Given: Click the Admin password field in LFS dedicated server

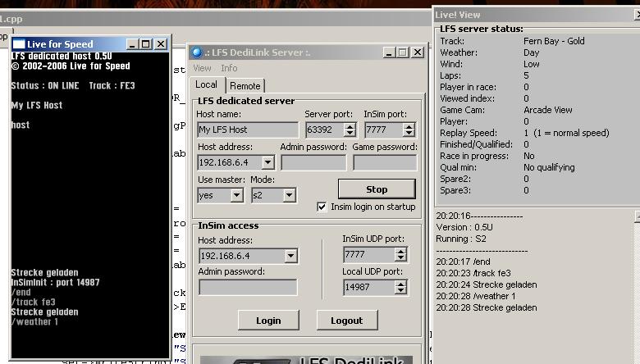Looking at the screenshot, I should tap(313, 162).
